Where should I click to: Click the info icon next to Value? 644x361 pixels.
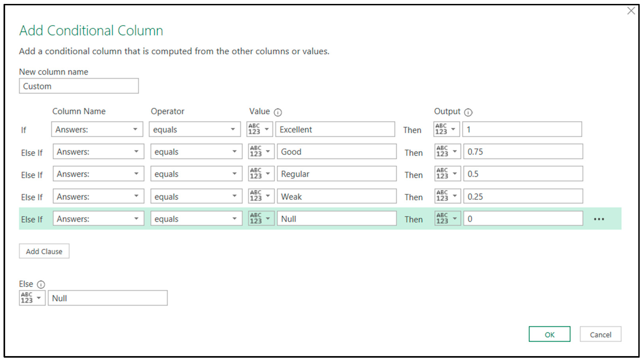click(x=278, y=112)
